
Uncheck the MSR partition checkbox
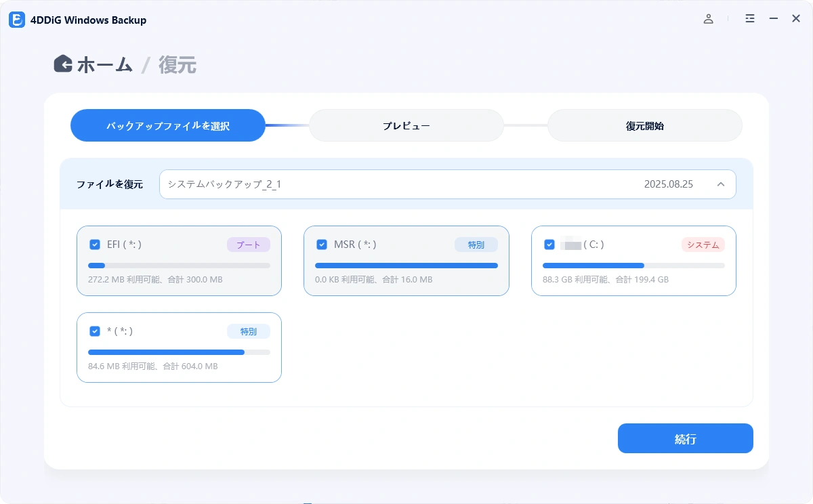322,245
